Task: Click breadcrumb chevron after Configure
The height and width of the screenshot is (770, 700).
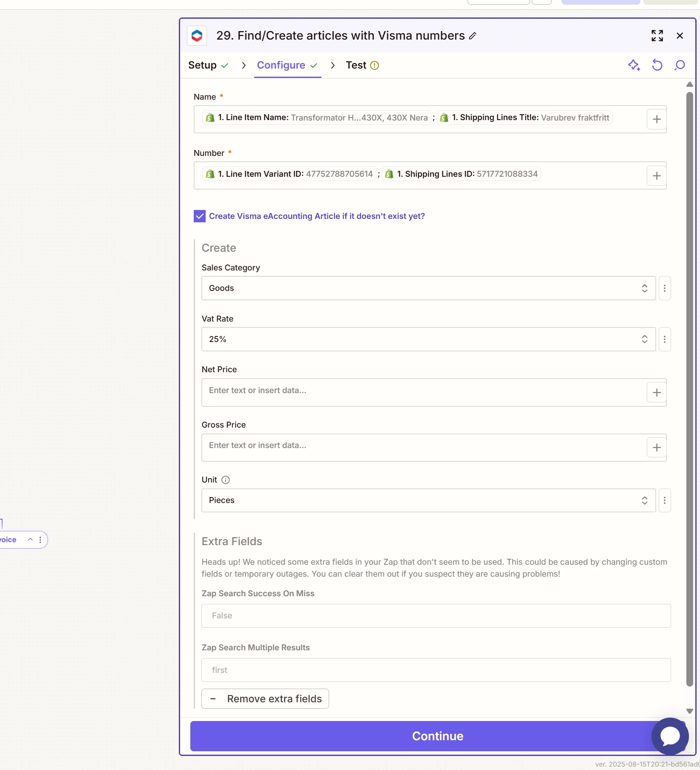Action: click(333, 65)
